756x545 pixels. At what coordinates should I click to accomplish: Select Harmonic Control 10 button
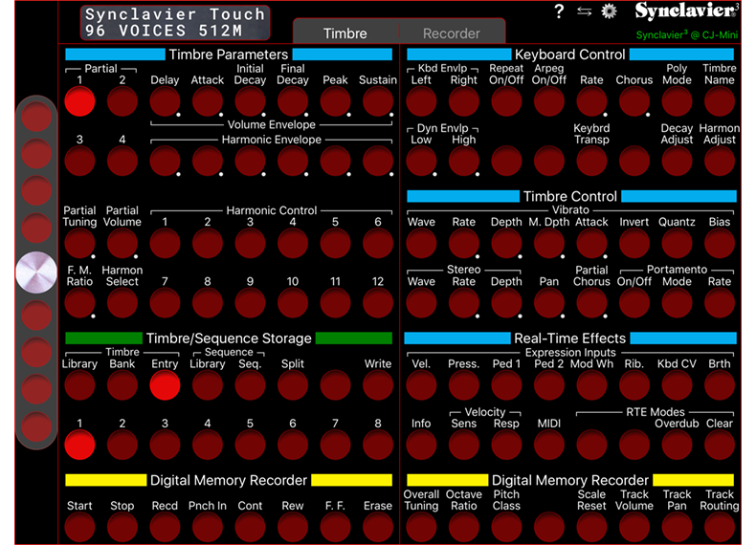click(293, 303)
